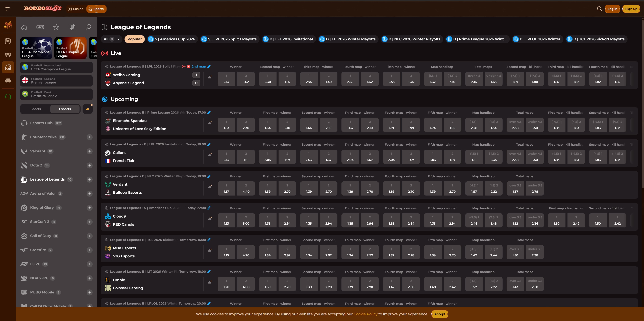Open UEFA Champions League thumbnail card

pyautogui.click(x=36, y=48)
